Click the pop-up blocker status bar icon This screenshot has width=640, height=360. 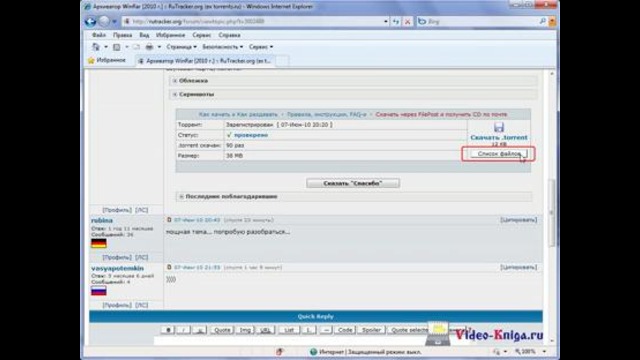point(280,352)
